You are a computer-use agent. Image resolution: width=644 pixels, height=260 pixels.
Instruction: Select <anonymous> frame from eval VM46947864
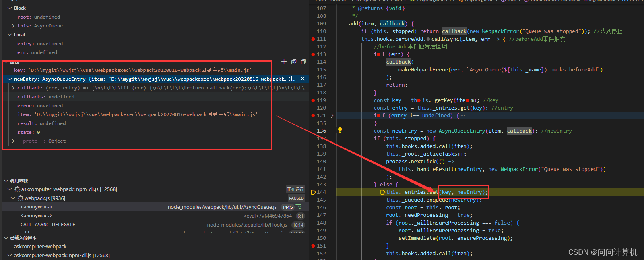tap(155, 216)
